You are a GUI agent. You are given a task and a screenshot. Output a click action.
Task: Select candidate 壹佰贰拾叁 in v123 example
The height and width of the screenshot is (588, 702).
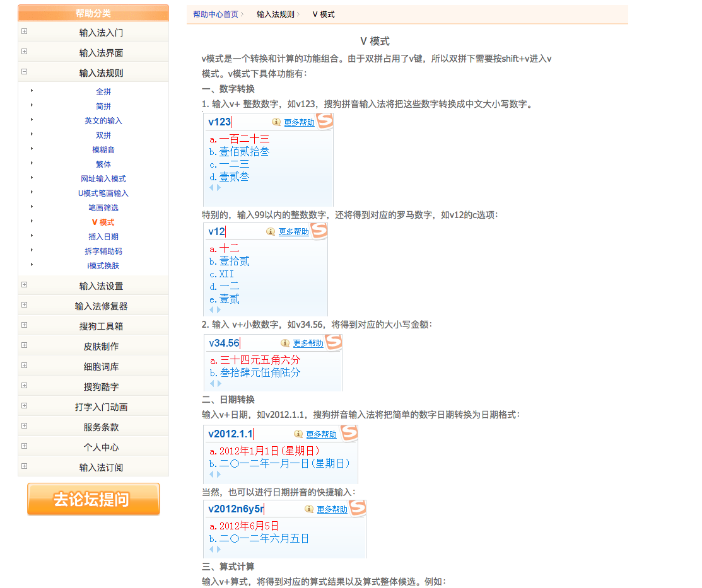[x=244, y=152]
